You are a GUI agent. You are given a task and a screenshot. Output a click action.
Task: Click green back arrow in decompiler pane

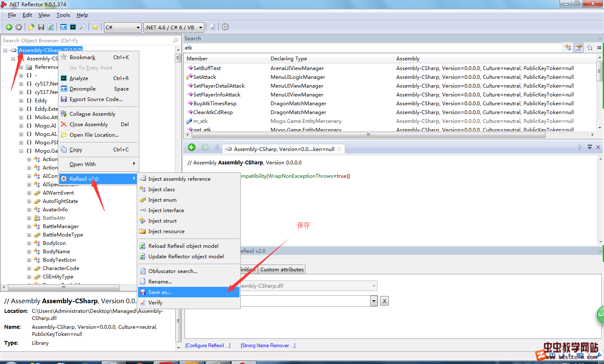pos(192,147)
